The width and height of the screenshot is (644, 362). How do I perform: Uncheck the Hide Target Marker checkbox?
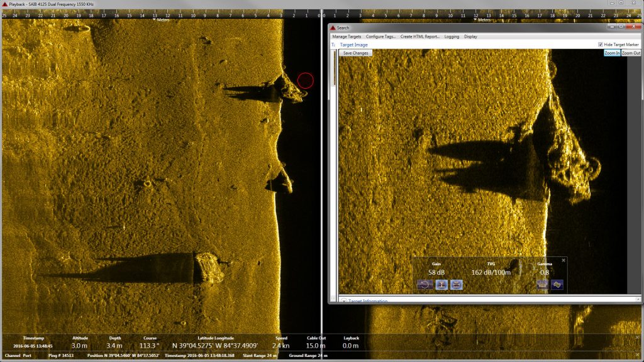(x=600, y=45)
